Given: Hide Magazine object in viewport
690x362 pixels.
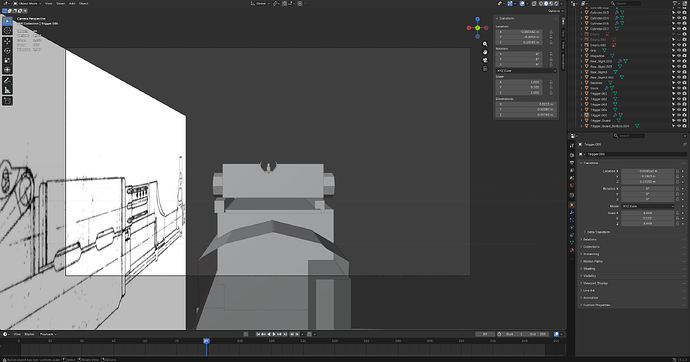Looking at the screenshot, I should click(x=679, y=56).
